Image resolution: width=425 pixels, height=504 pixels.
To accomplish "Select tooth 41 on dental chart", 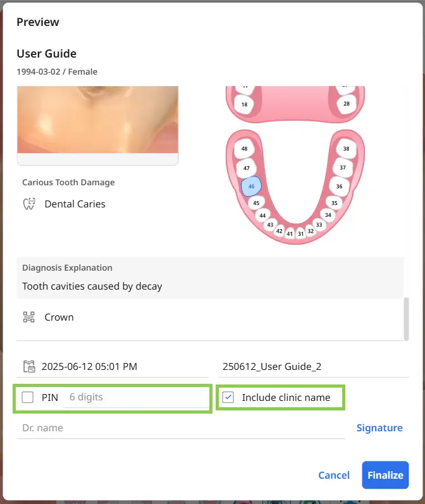I will [x=290, y=233].
